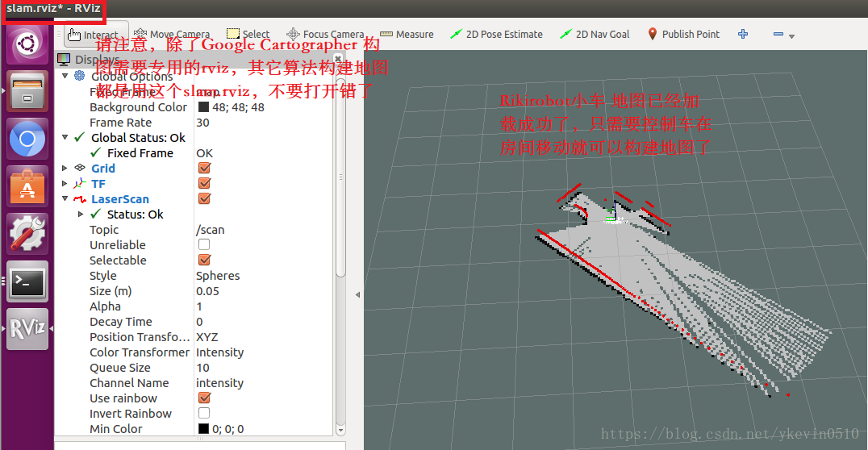Open the Terminal dock icon
The image size is (868, 450).
coord(27,281)
